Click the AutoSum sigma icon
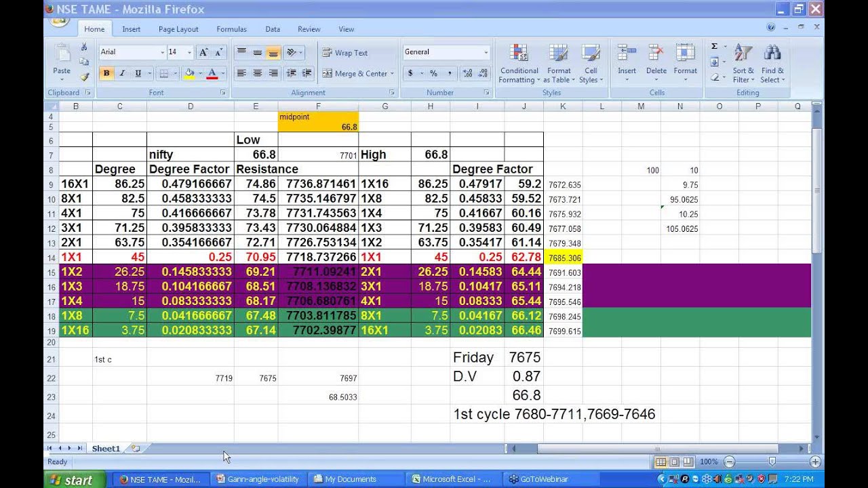This screenshot has height=488, width=868. tap(714, 46)
